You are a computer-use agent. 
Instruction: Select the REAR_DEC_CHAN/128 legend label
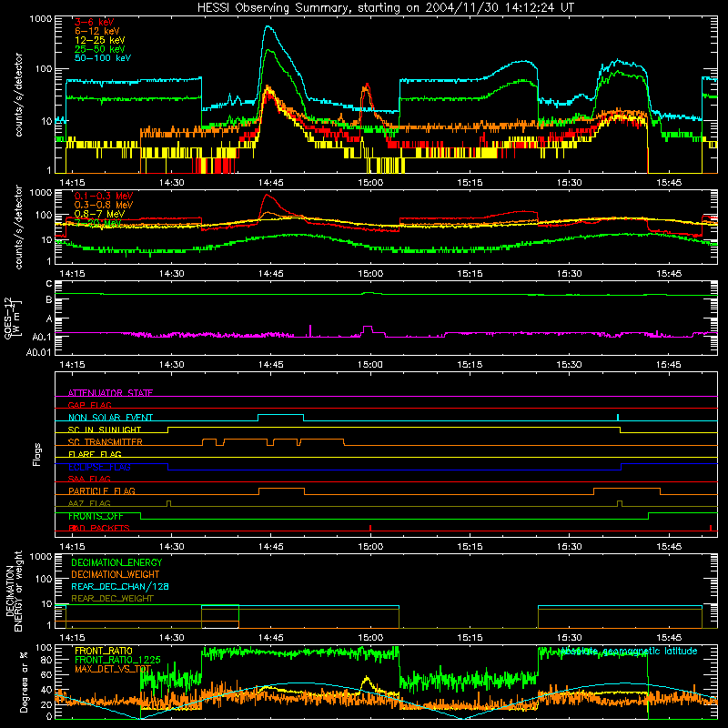tap(120, 587)
